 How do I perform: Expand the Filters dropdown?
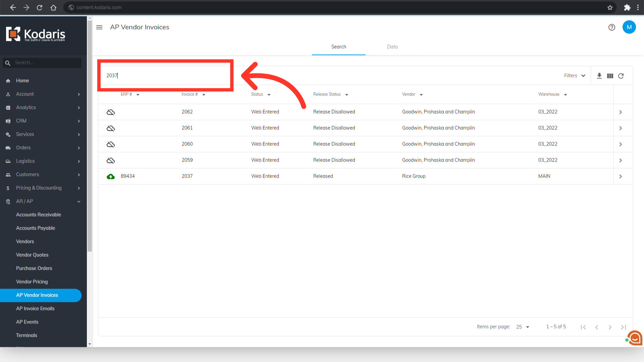(575, 76)
